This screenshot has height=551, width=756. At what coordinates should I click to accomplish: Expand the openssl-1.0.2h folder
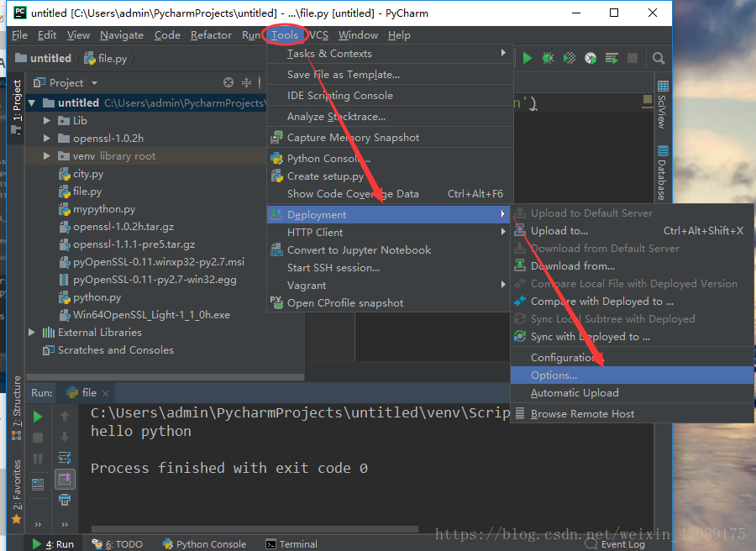pyautogui.click(x=46, y=139)
